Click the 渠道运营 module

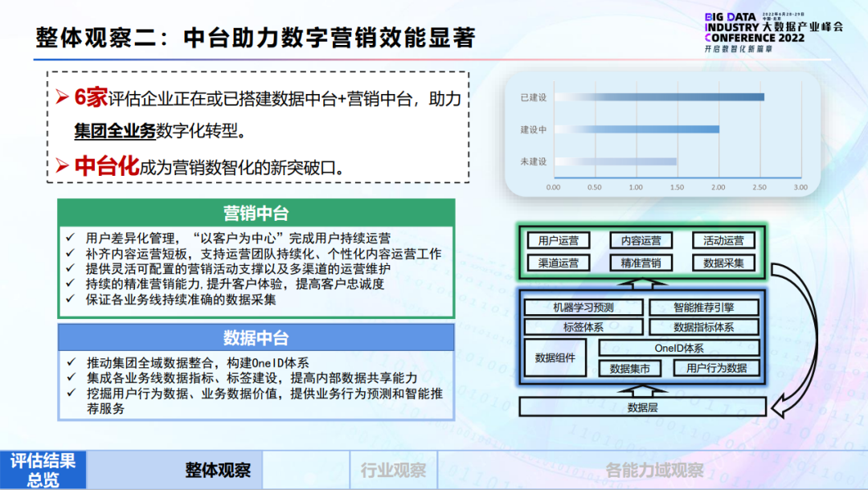pos(560,263)
